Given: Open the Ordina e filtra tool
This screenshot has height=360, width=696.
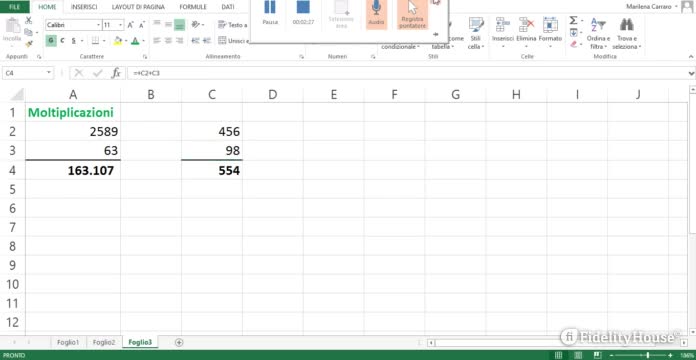Looking at the screenshot, I should tap(598, 34).
